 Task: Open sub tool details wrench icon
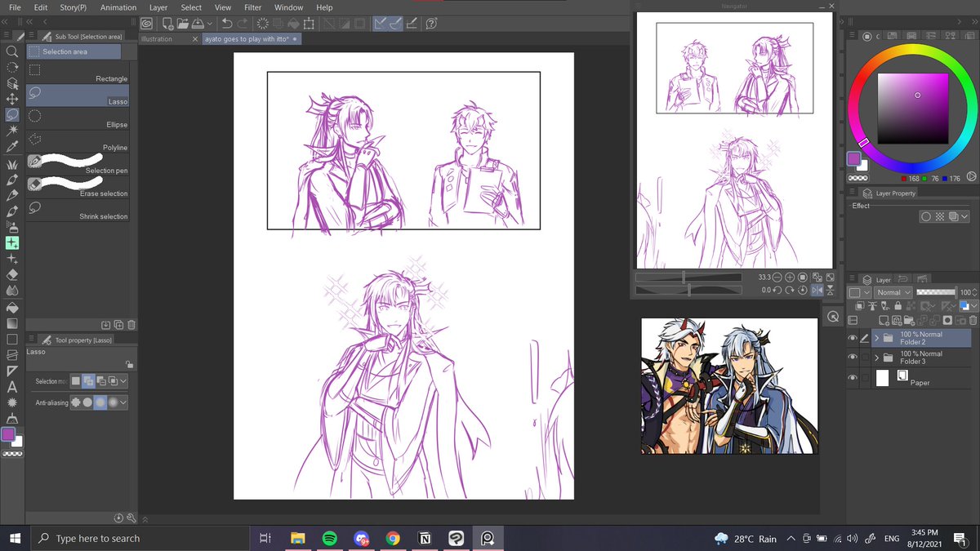(x=131, y=518)
